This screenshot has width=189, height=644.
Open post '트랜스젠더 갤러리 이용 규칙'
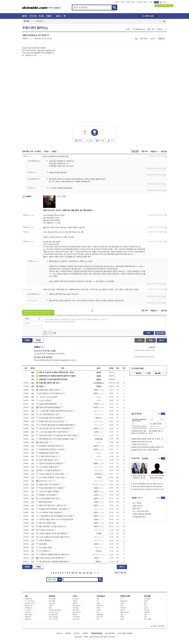49,383
